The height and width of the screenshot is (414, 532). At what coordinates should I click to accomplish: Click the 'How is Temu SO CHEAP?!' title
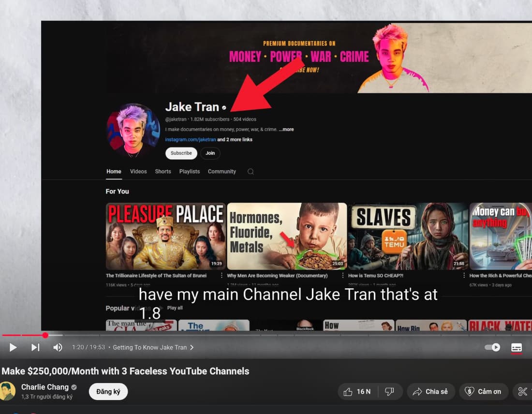[x=376, y=276]
